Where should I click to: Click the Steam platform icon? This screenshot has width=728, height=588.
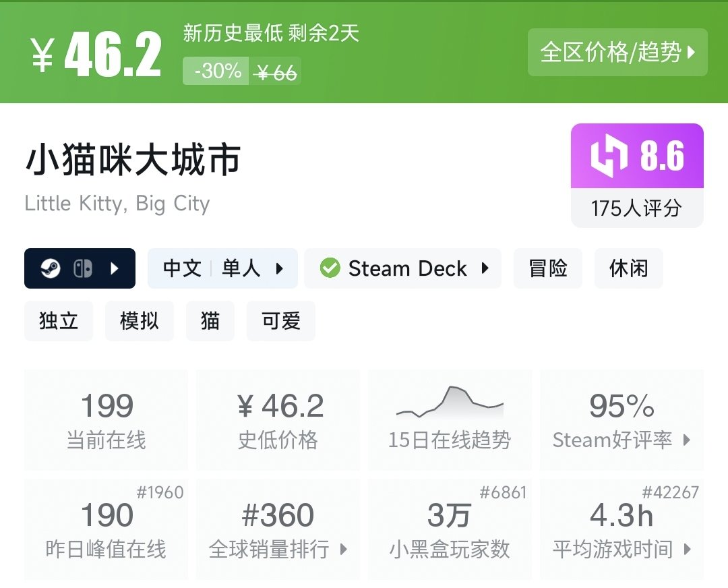[x=51, y=268]
